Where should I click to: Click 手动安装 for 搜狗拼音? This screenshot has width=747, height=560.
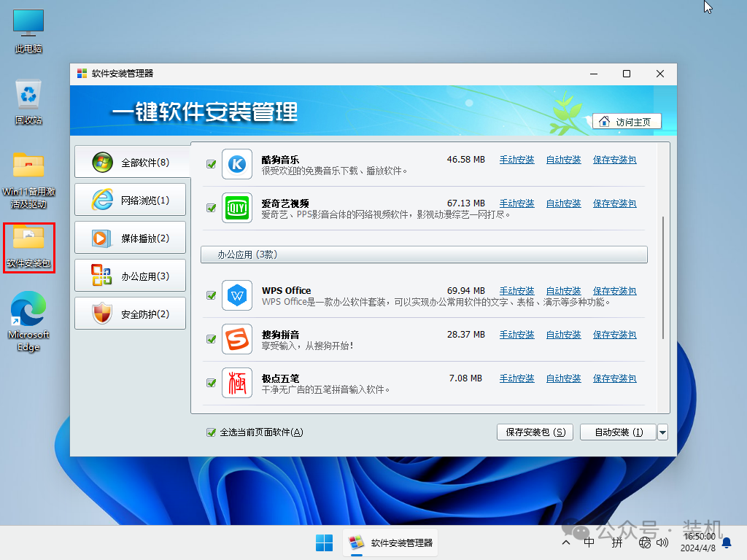click(517, 335)
